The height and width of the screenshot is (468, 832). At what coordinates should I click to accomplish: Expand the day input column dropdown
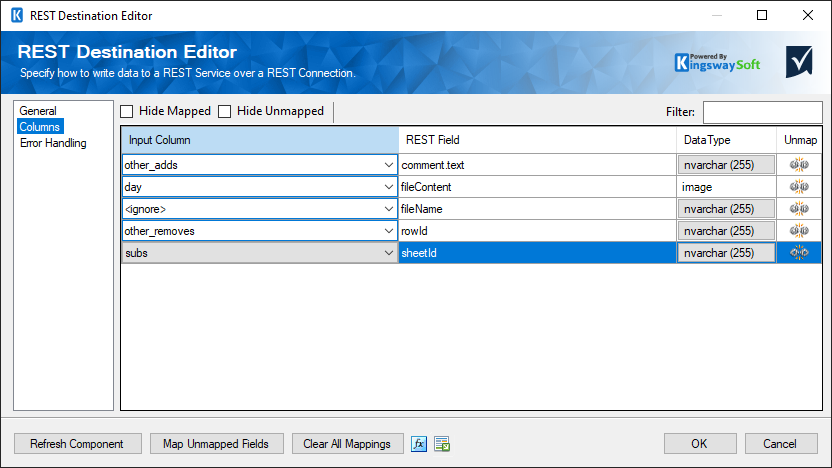388,187
